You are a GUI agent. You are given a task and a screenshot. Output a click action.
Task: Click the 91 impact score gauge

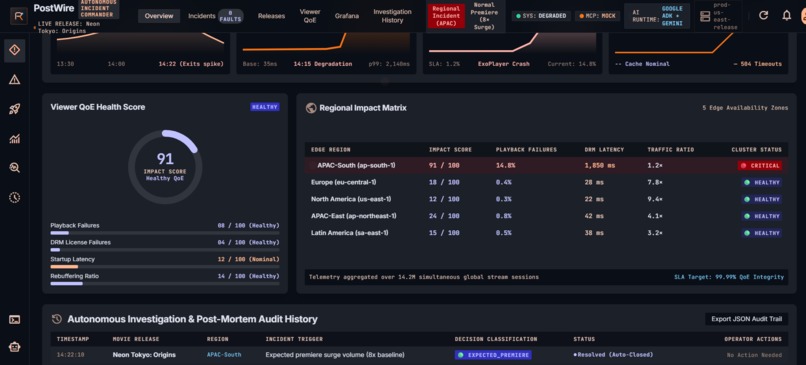(165, 167)
